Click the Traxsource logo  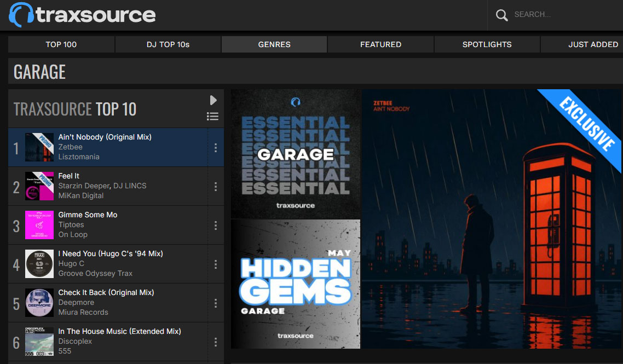point(82,15)
